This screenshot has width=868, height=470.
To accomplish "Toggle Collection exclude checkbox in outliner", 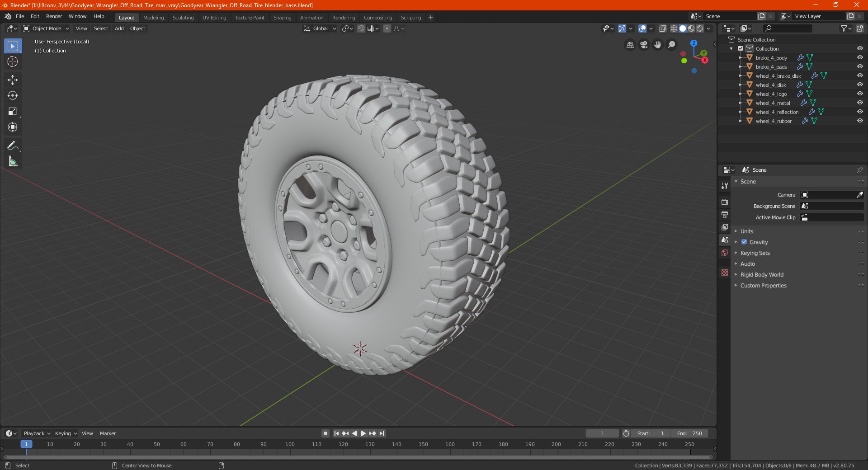I will (741, 48).
